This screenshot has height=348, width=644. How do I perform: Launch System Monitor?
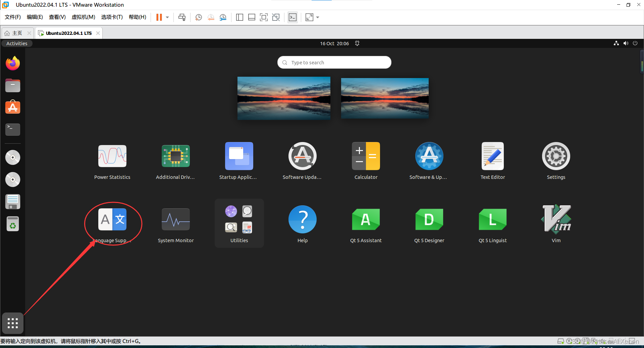tap(175, 225)
